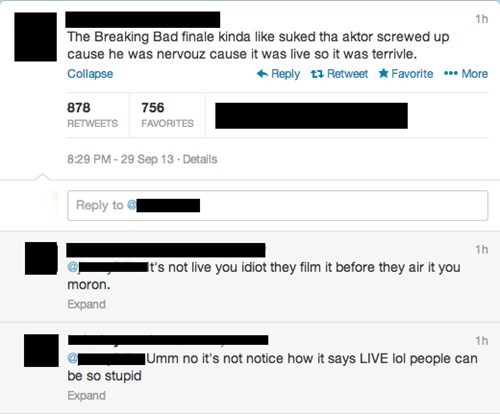
Task: Click the 8:29 PM - 29 Sep 13 timestamp
Action: [120, 159]
